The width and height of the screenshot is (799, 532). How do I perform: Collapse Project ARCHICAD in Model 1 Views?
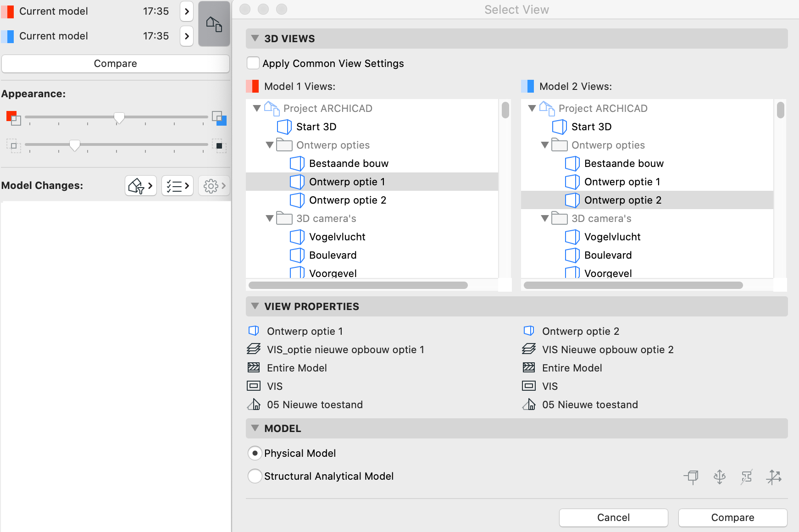(x=257, y=108)
